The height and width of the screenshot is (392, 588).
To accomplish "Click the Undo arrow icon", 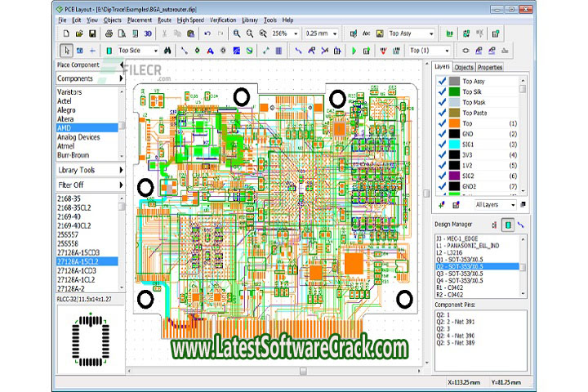I will coord(208,33).
